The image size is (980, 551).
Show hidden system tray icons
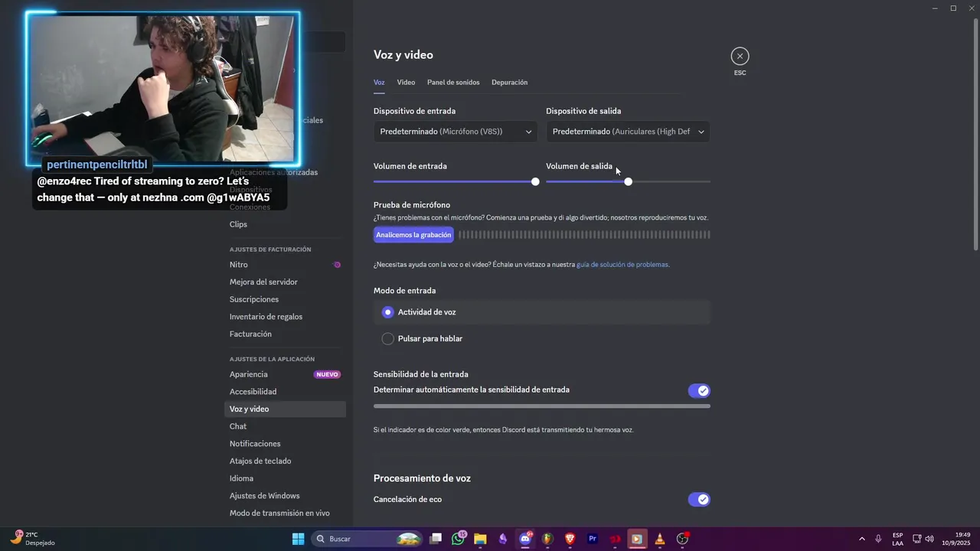(861, 539)
